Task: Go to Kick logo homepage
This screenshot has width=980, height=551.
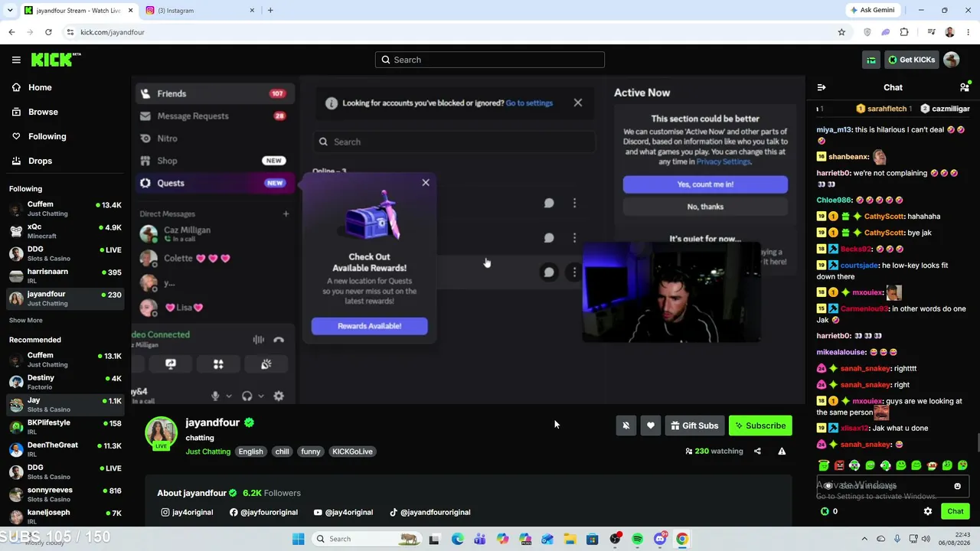Action: (56, 60)
